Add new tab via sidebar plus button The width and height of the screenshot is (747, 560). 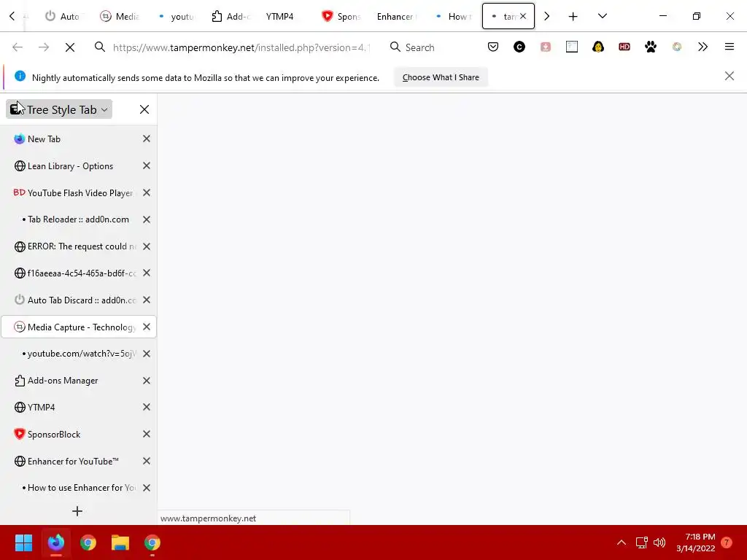click(x=77, y=511)
